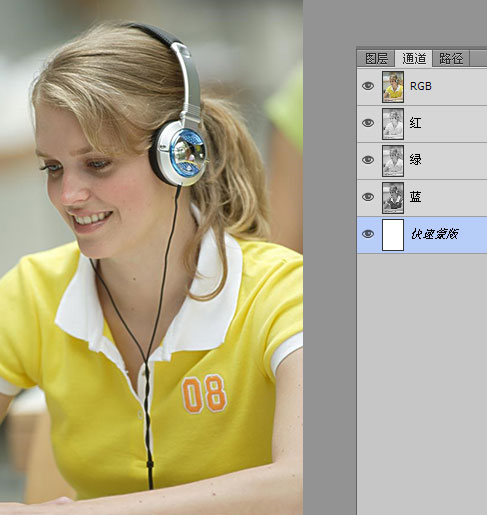Viewport: 487px width, 515px height.
Task: Hide the 蓝 channel eye icon
Action: click(368, 197)
